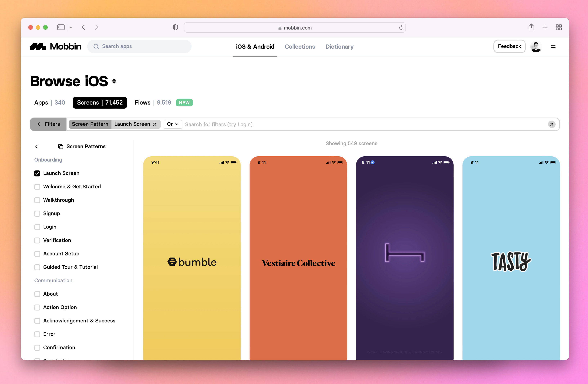The image size is (588, 384).
Task: Open the Dictionary tab
Action: [x=339, y=47]
